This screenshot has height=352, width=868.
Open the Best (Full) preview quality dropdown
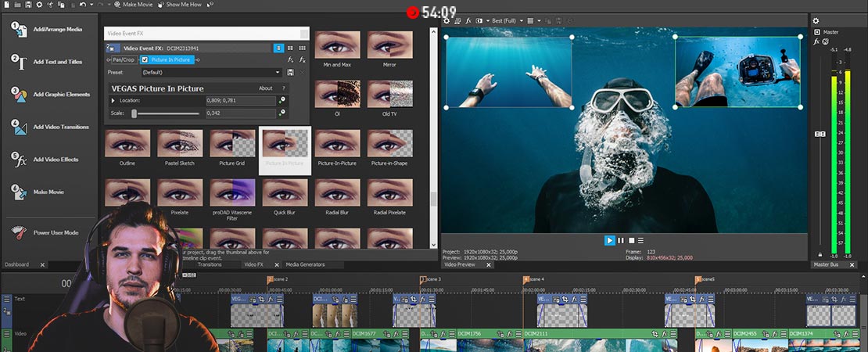pos(506,20)
